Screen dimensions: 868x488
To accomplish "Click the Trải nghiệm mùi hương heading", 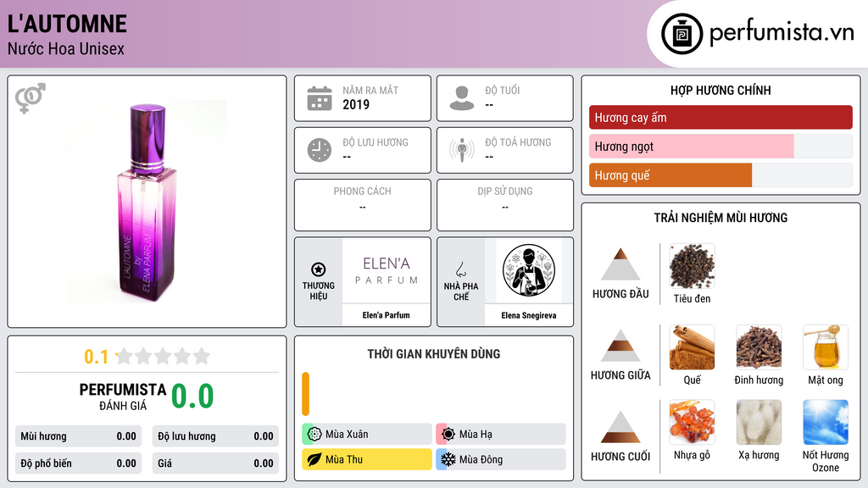I will (x=721, y=218).
